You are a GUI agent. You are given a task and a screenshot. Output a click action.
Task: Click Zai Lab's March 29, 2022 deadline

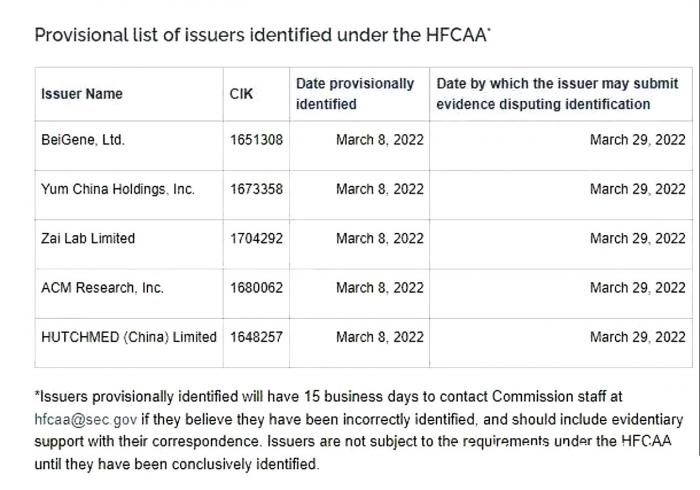click(637, 238)
